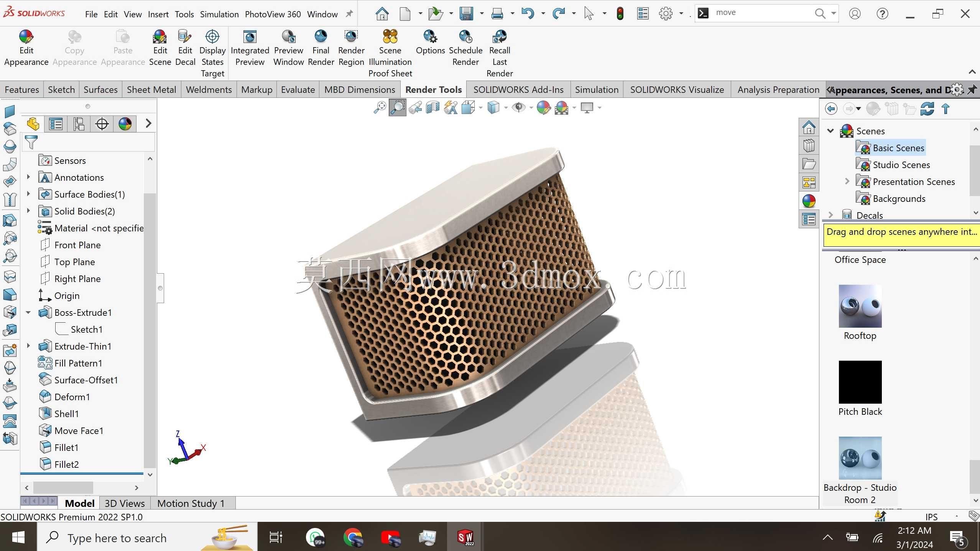Collapse the Boss-Extrude1 feature
This screenshot has height=551, width=980.
(28, 312)
